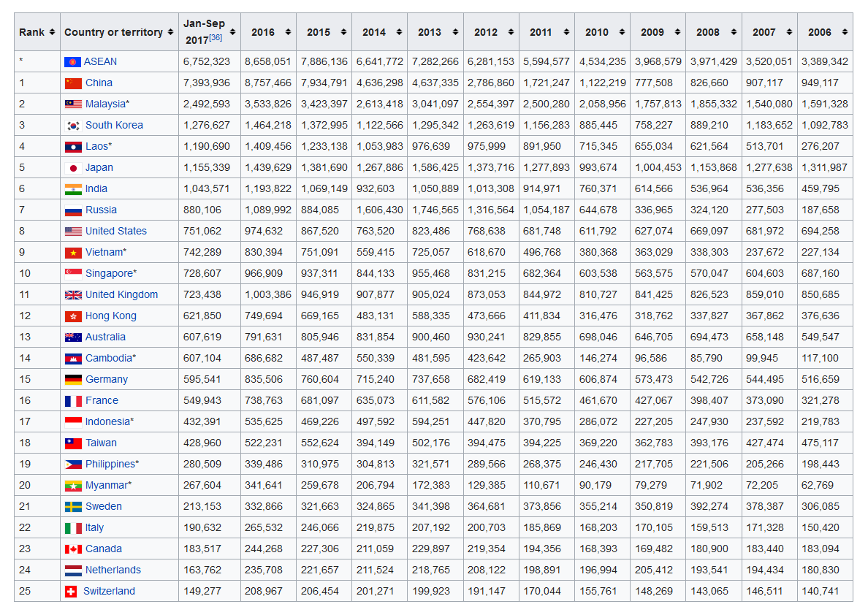Click the Malaysia flag icon
This screenshot has height=615, width=868.
(73, 104)
